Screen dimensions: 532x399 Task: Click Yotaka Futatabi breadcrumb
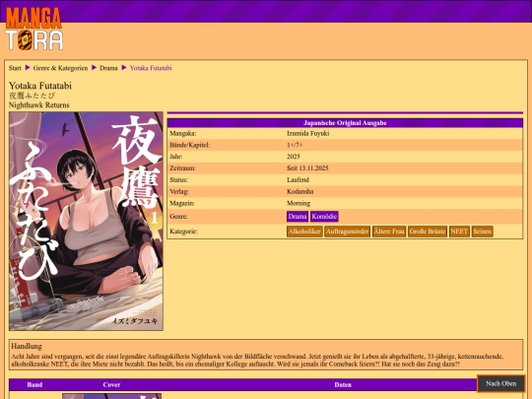(x=151, y=68)
